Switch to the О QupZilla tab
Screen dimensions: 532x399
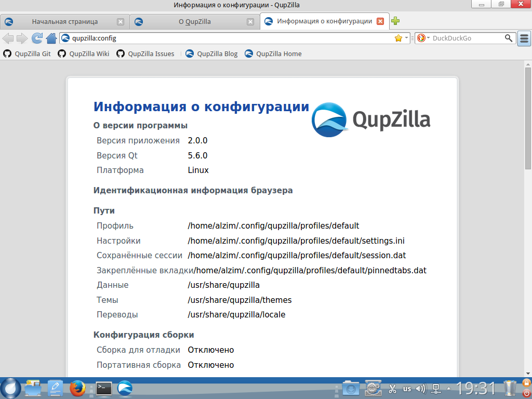pyautogui.click(x=194, y=21)
